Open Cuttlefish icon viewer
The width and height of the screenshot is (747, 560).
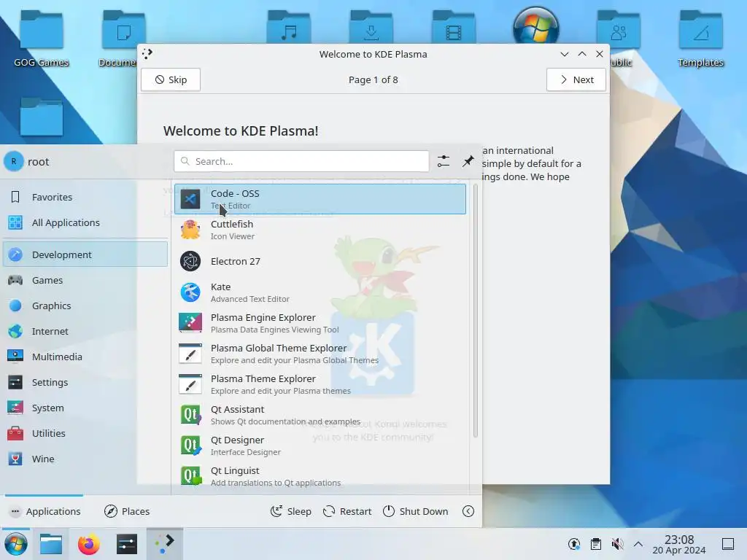tap(320, 230)
